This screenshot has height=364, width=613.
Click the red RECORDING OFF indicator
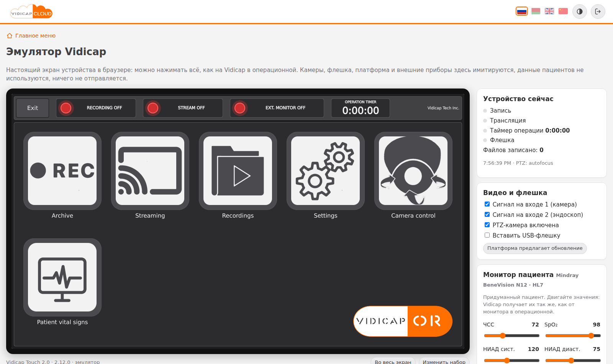[x=66, y=108]
